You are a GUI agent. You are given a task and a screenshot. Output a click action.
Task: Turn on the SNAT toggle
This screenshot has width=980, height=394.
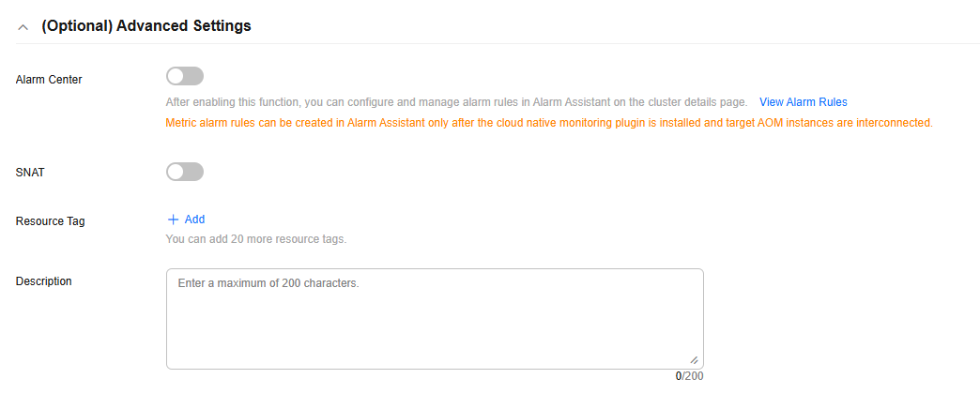(185, 172)
